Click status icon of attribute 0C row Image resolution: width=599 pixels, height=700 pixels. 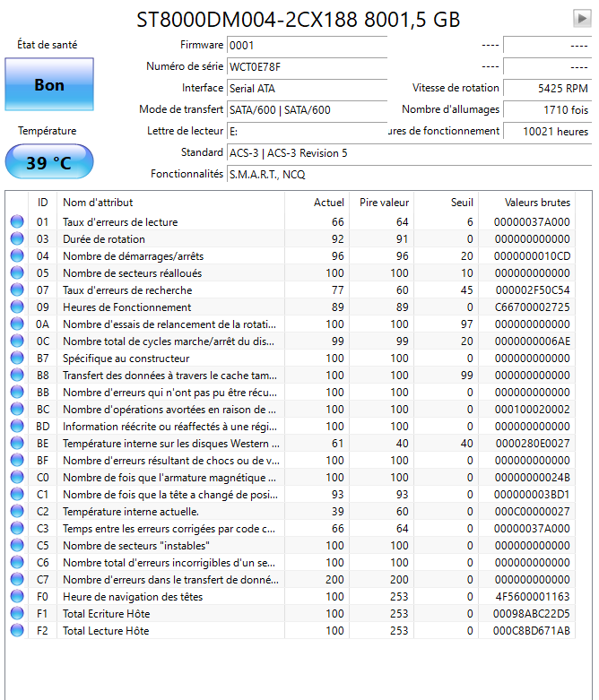coord(17,341)
